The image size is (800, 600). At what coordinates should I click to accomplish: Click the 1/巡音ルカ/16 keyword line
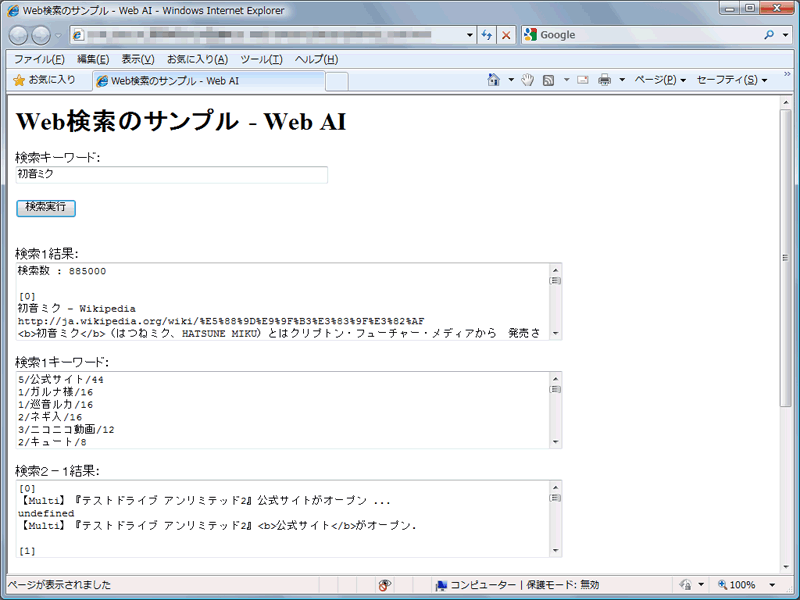pos(56,405)
